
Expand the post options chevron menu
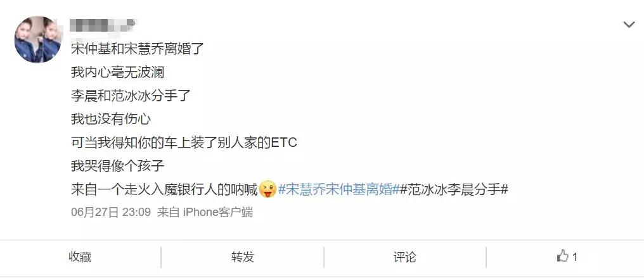pos(629,25)
